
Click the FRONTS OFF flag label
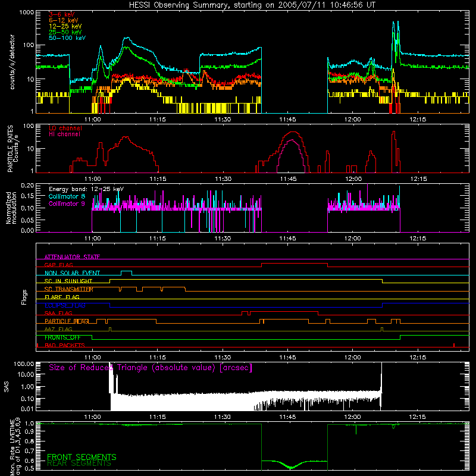click(62, 337)
